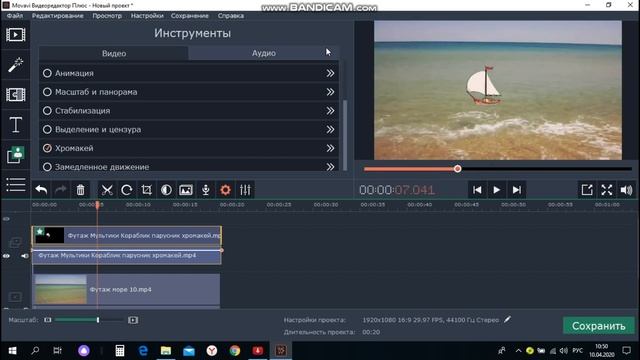
Task: Zoom out timeline scale icon
Action: coord(48,320)
